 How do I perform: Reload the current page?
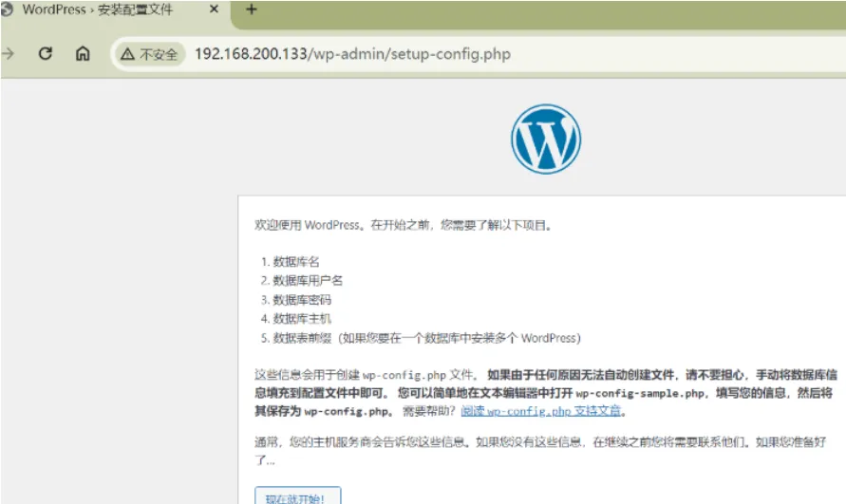point(45,53)
